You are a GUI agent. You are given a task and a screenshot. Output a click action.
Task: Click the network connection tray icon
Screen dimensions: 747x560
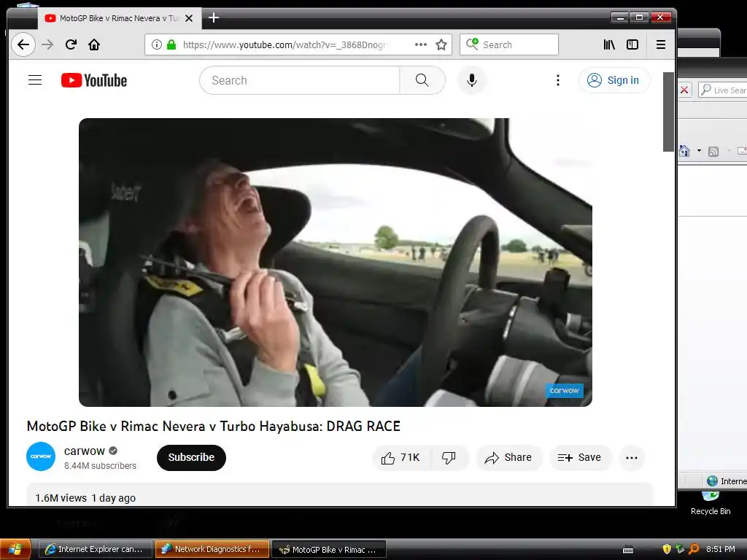[681, 549]
